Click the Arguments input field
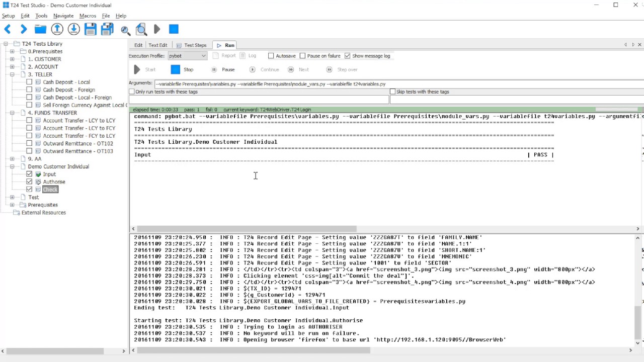 398,84
